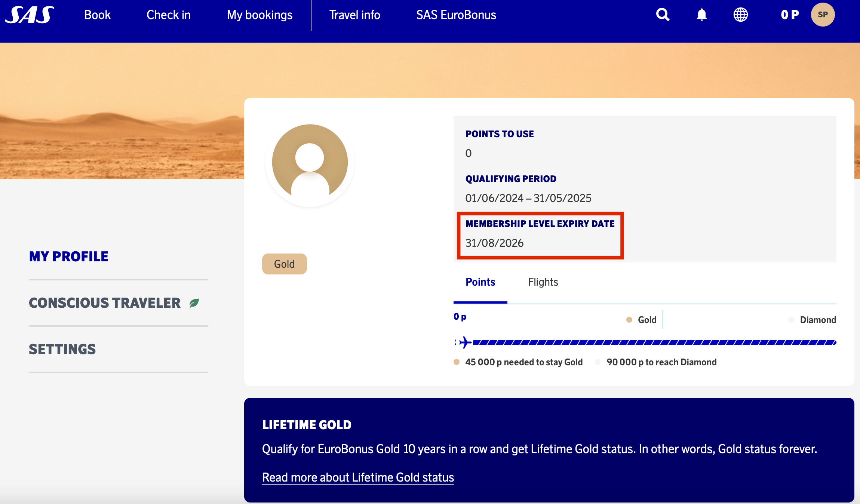Read more about Lifetime Gold status
The image size is (860, 504).
coord(358,477)
